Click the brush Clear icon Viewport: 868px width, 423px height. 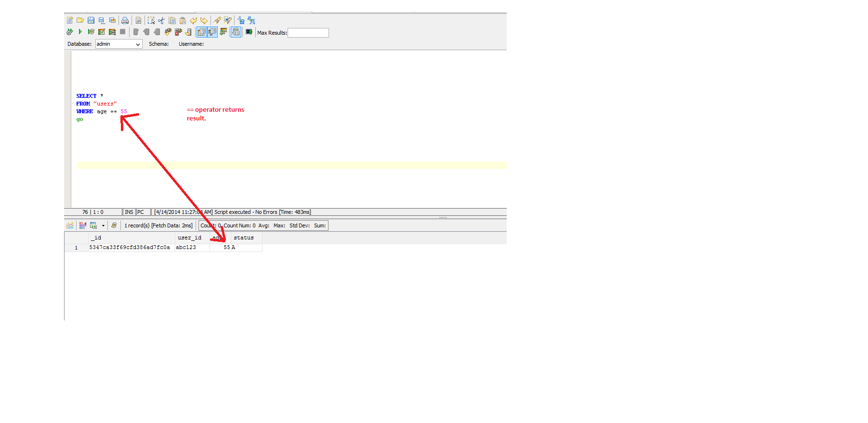217,20
